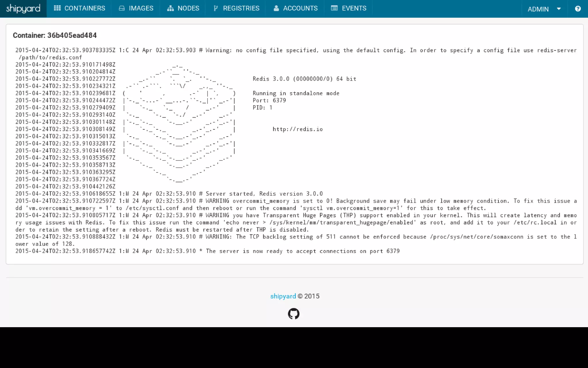Click the shipyard logo in navbar
Screen dimensions: 588x368
point(23,9)
